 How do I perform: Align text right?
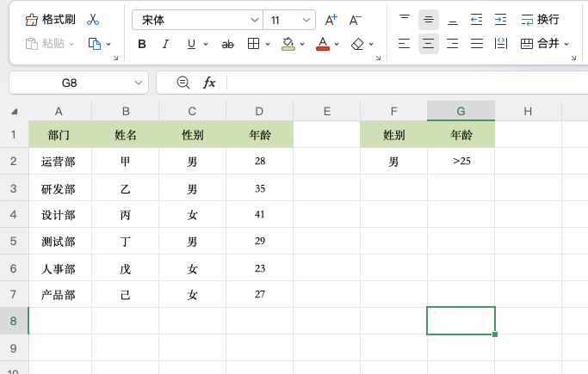tap(453, 44)
